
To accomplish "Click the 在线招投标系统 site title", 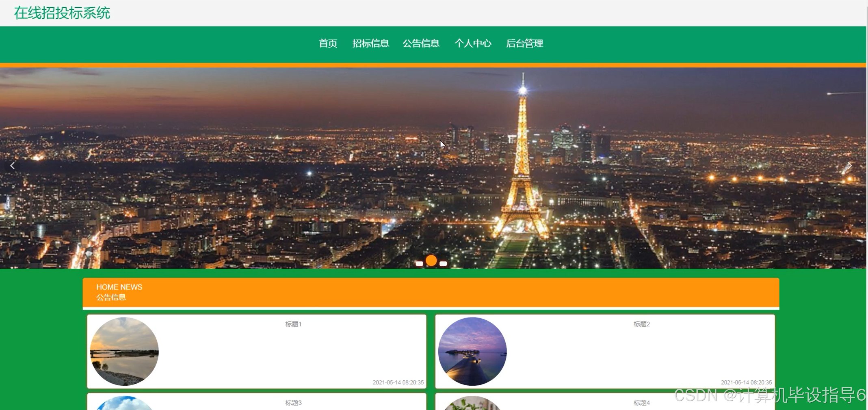I will [x=62, y=13].
